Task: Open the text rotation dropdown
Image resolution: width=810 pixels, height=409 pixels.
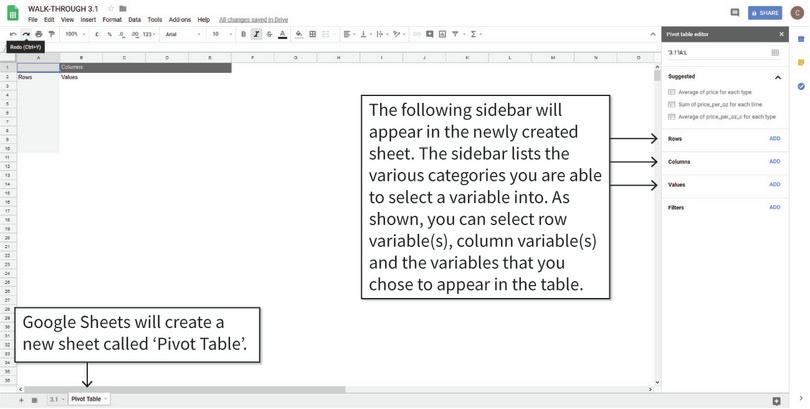Action: click(398, 34)
